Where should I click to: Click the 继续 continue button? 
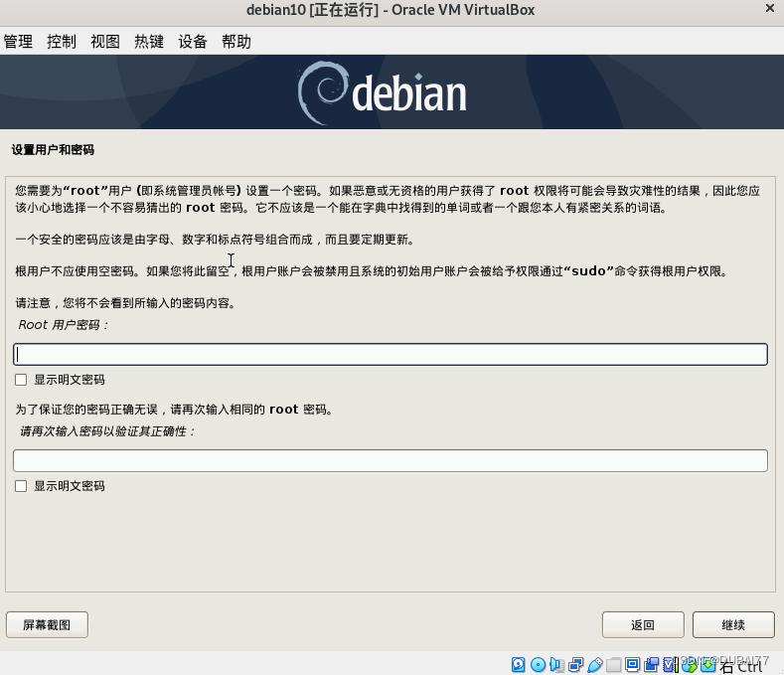coord(733,624)
